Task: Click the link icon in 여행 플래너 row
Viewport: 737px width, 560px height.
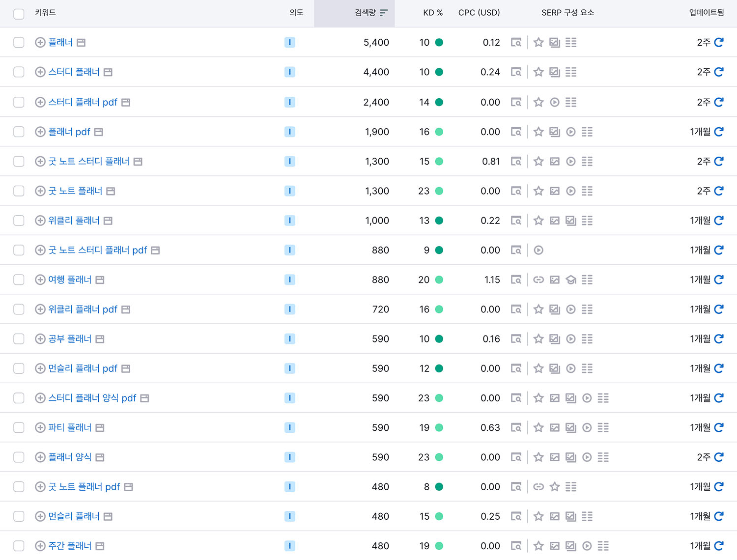Action: click(x=539, y=280)
